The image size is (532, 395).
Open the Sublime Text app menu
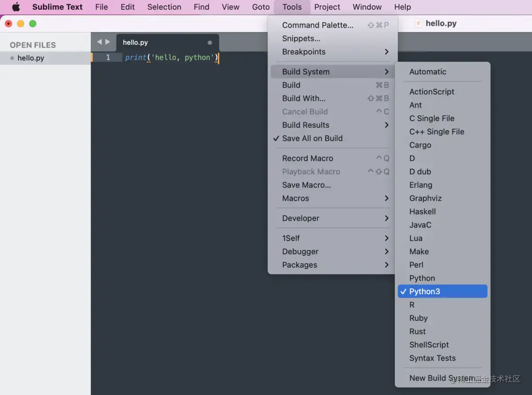[58, 7]
